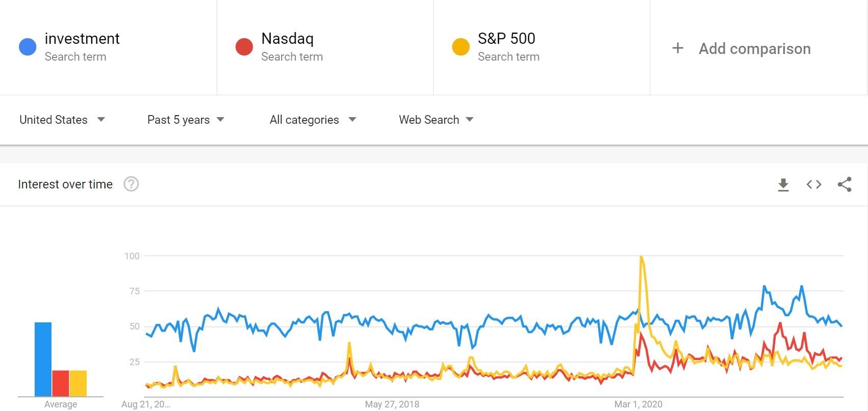868x411 pixels.
Task: Click the yellow S&P 500 average bar
Action: [78, 383]
